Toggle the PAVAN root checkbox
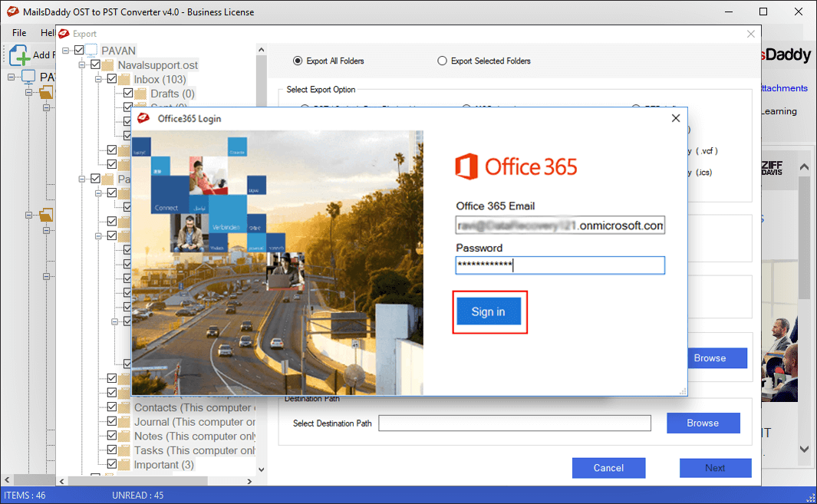This screenshot has height=504, width=817. pyautogui.click(x=79, y=50)
